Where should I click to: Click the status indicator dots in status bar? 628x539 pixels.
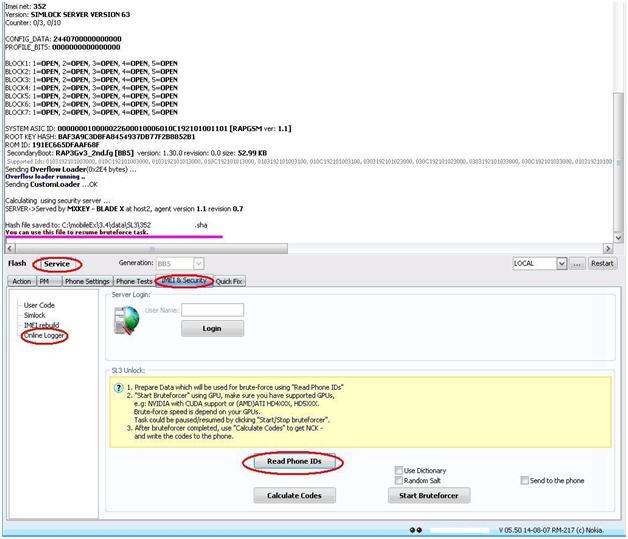[416, 530]
